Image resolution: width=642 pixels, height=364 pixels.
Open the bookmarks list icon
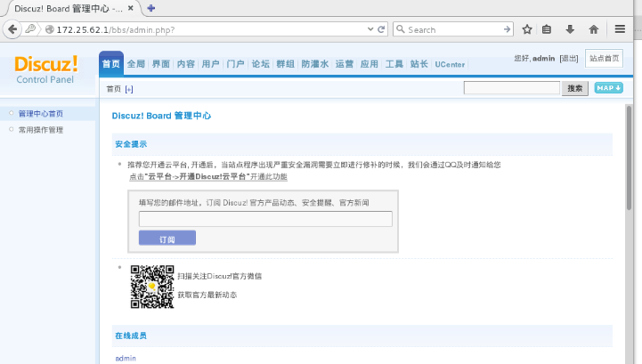click(x=547, y=29)
